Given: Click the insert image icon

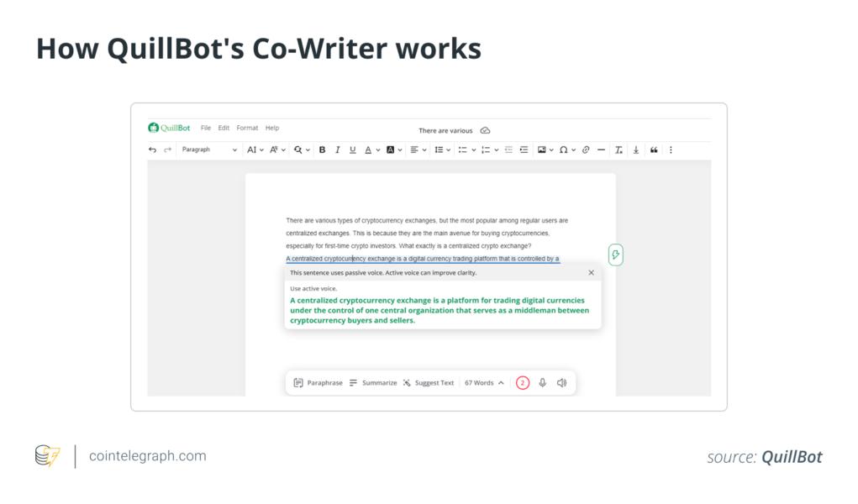Looking at the screenshot, I should [542, 150].
